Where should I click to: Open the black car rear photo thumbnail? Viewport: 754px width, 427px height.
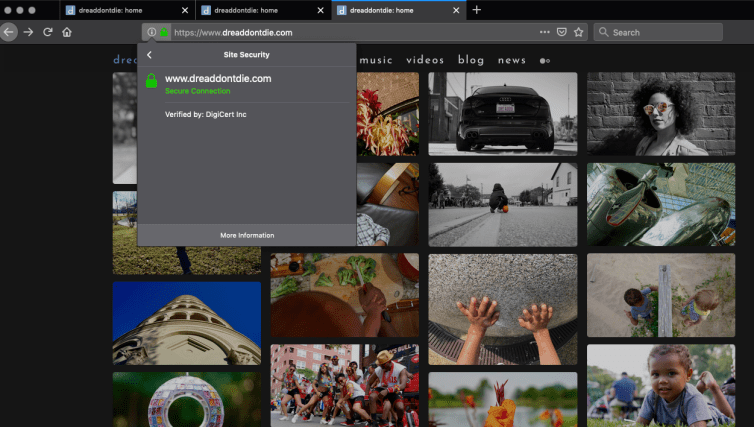[x=502, y=113]
